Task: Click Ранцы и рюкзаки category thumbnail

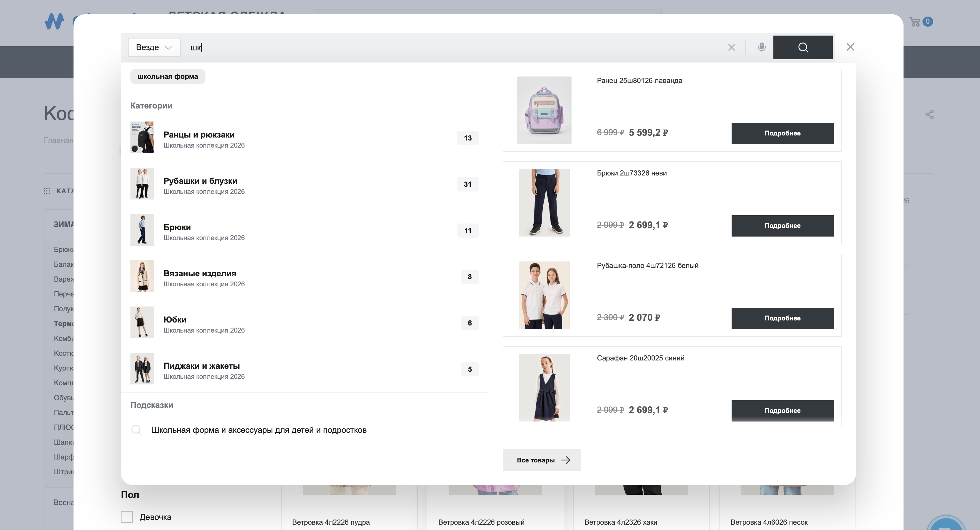Action: click(142, 138)
